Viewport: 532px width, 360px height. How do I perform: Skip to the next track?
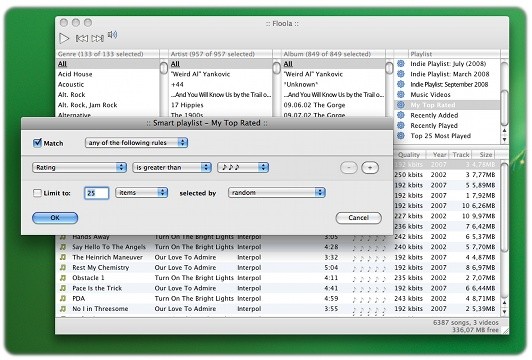(98, 38)
